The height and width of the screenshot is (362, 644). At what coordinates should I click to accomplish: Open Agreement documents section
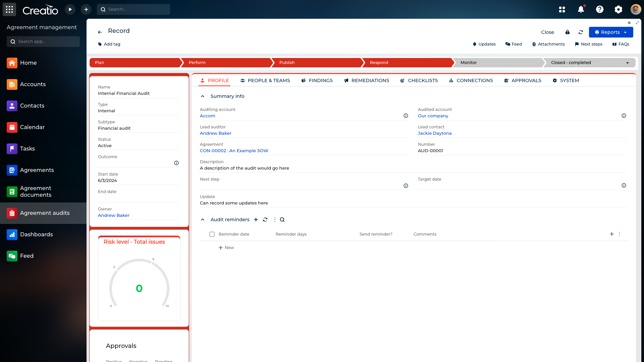(43, 191)
